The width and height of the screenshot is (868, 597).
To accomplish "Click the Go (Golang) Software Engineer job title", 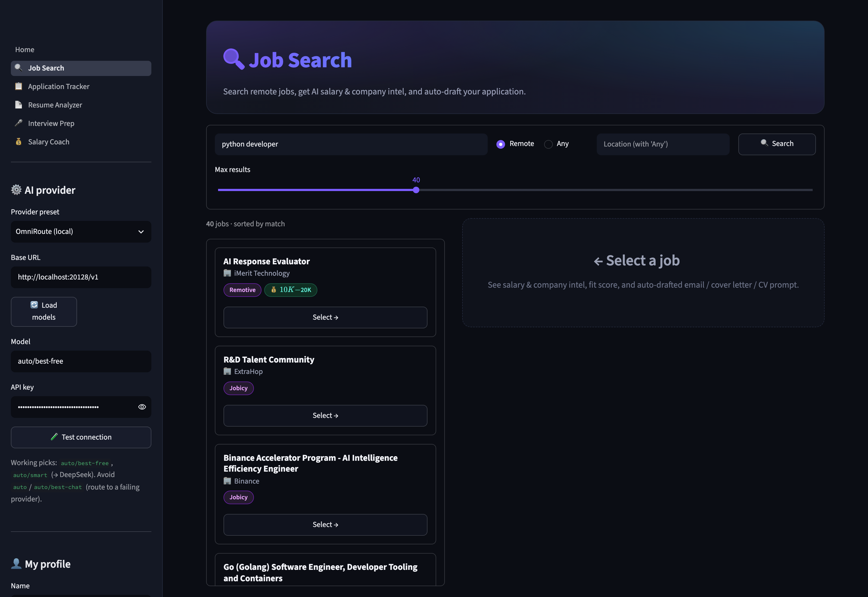I will [320, 573].
